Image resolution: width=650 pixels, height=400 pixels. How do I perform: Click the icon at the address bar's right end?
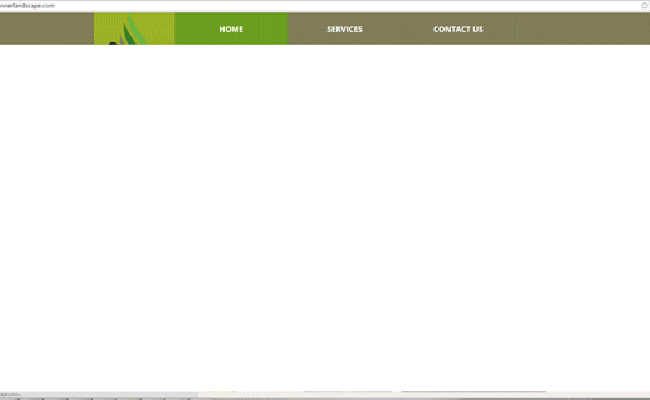645,5
